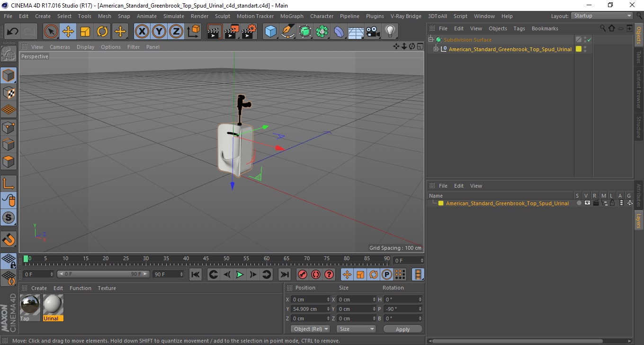Image resolution: width=644 pixels, height=345 pixels.
Task: Add a Subdivision Surface generator
Action: (305, 32)
